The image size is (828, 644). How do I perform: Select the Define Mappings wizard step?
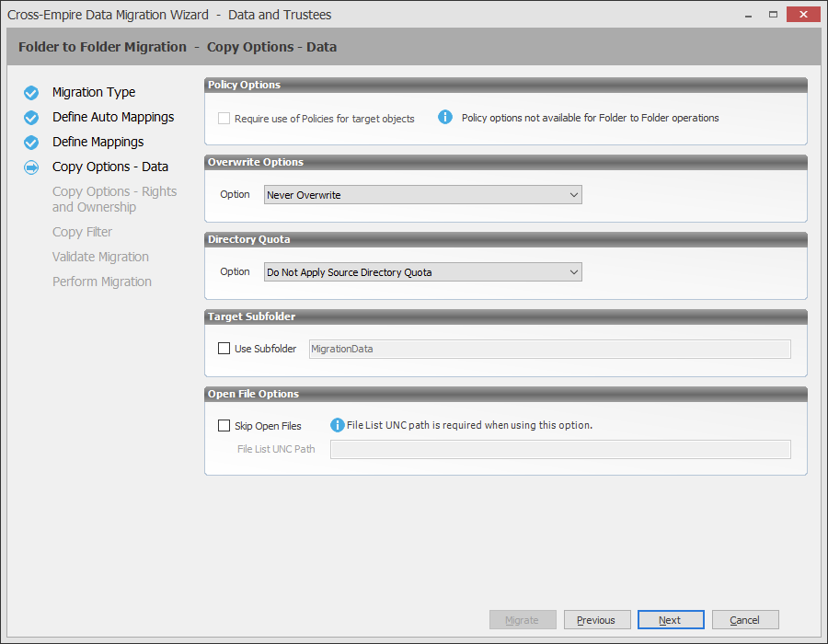[98, 142]
